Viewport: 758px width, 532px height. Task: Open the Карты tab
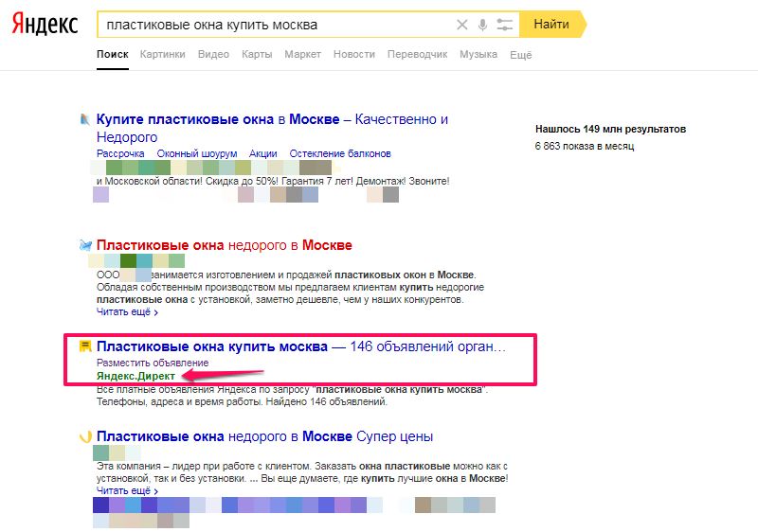click(257, 55)
